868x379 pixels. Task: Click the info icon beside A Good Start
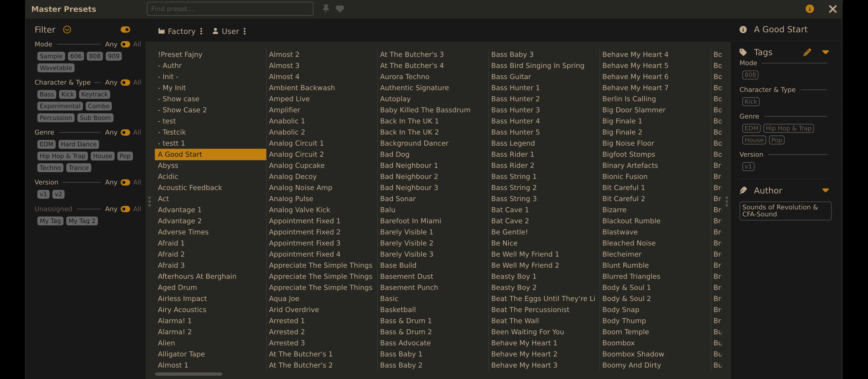click(743, 29)
